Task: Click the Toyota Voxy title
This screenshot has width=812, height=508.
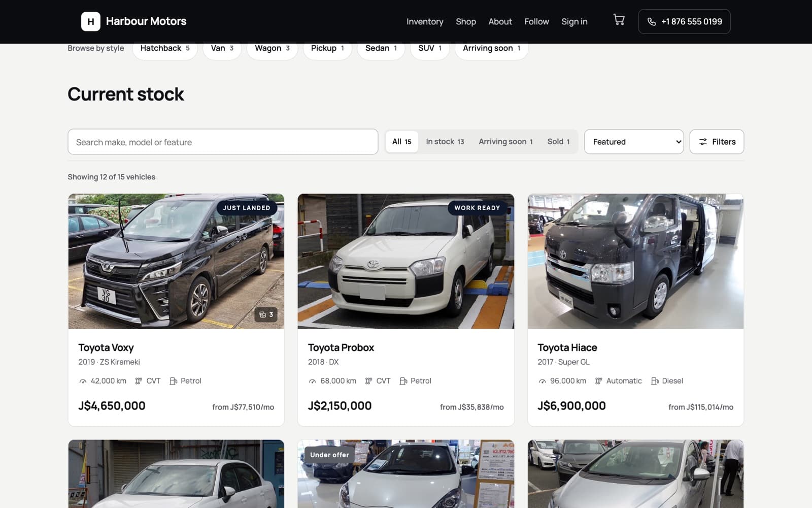Action: (106, 347)
